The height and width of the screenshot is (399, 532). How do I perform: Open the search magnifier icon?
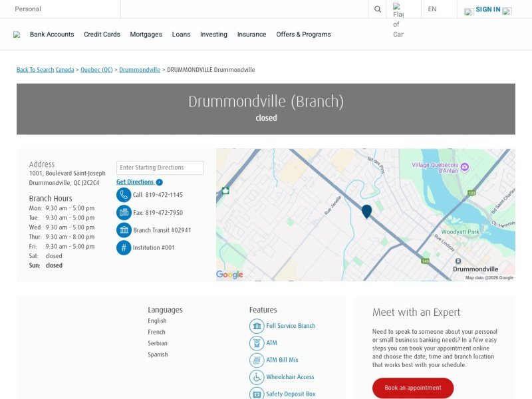377,9
